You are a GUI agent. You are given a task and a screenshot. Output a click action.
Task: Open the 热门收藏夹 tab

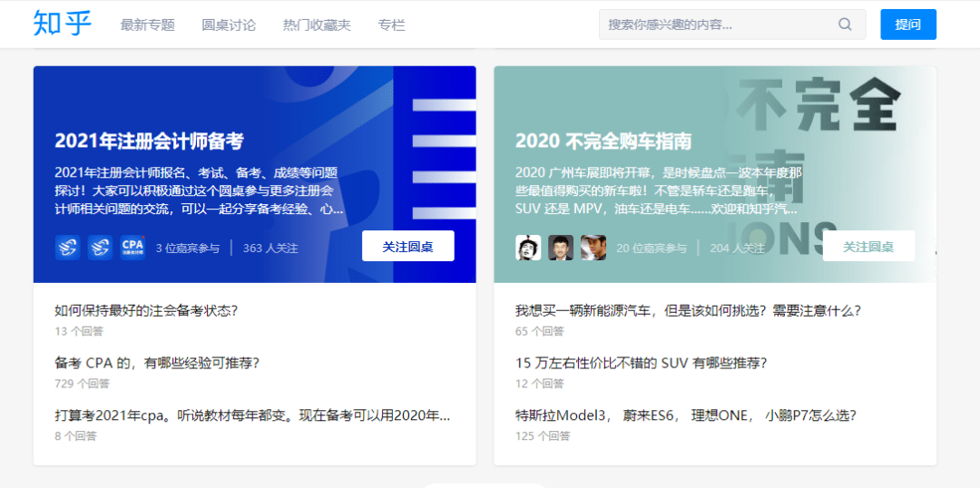pos(317,25)
